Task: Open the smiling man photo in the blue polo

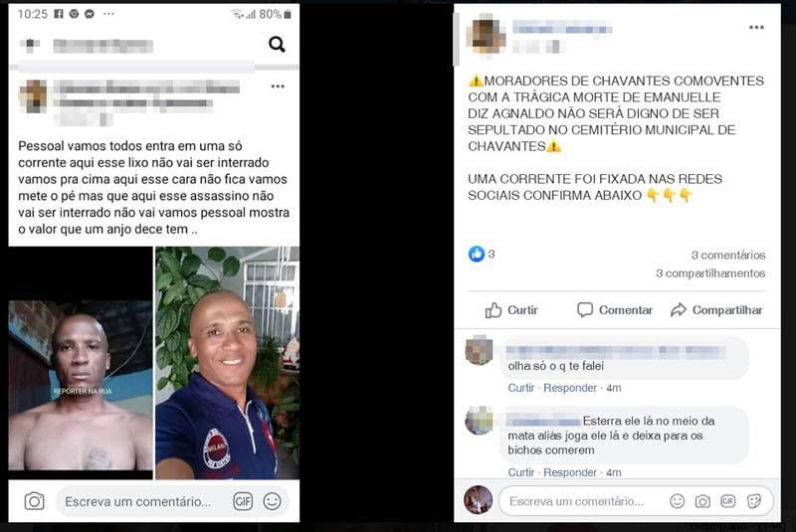Action: (228, 363)
